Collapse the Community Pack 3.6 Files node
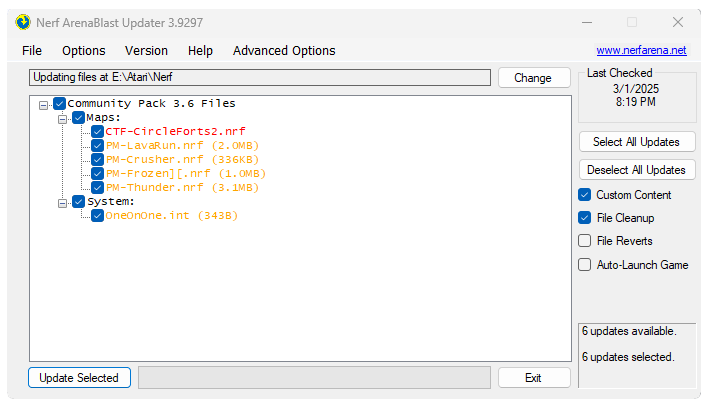 pyautogui.click(x=44, y=104)
